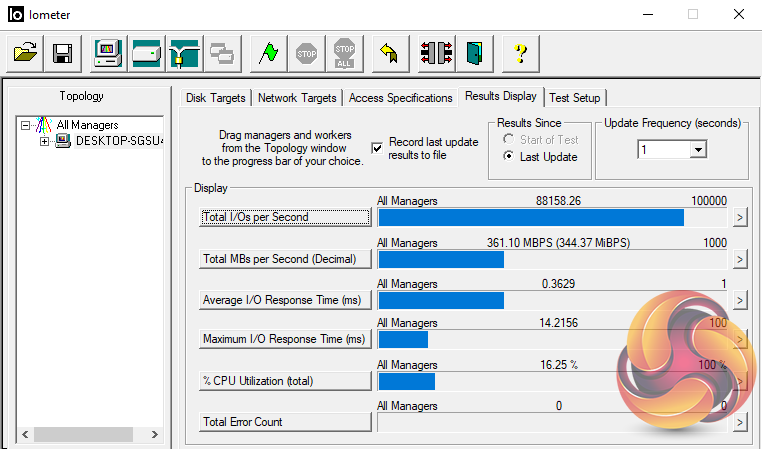Click the Total Error Count button
This screenshot has height=449, width=762.
(x=285, y=422)
